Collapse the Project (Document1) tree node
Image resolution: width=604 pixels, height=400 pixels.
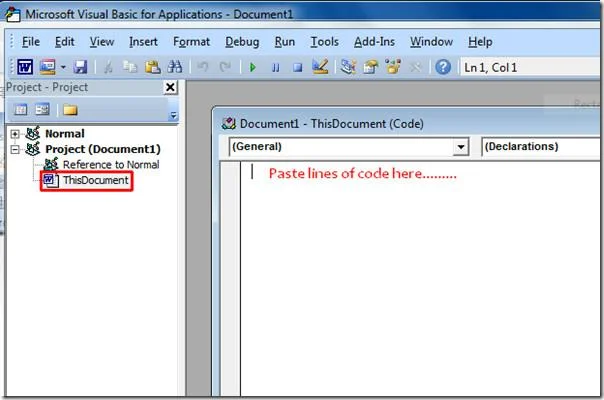[15, 149]
